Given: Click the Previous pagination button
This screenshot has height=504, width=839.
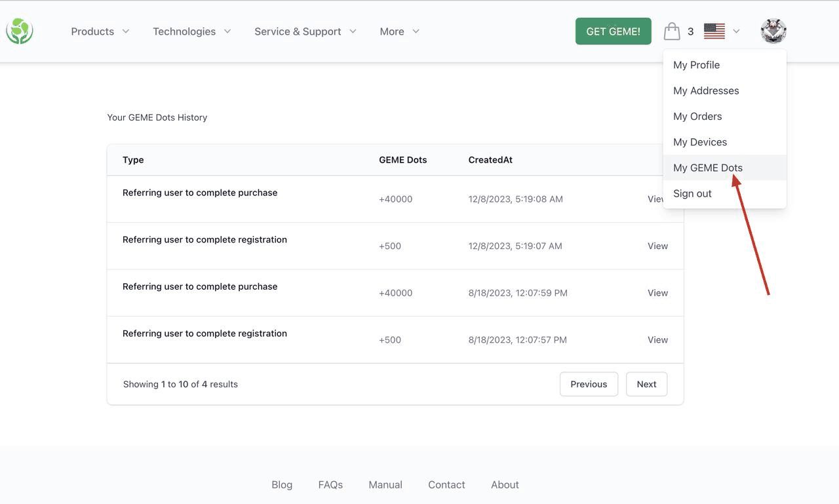Looking at the screenshot, I should (x=589, y=384).
